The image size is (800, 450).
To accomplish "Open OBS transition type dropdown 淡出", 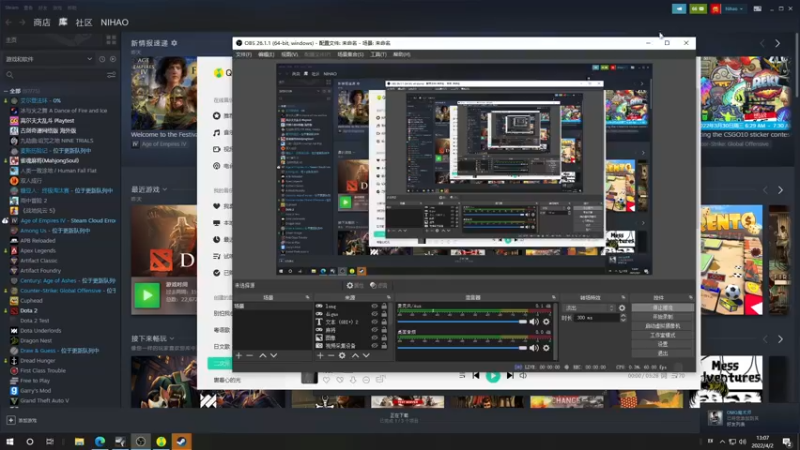I will tap(589, 308).
